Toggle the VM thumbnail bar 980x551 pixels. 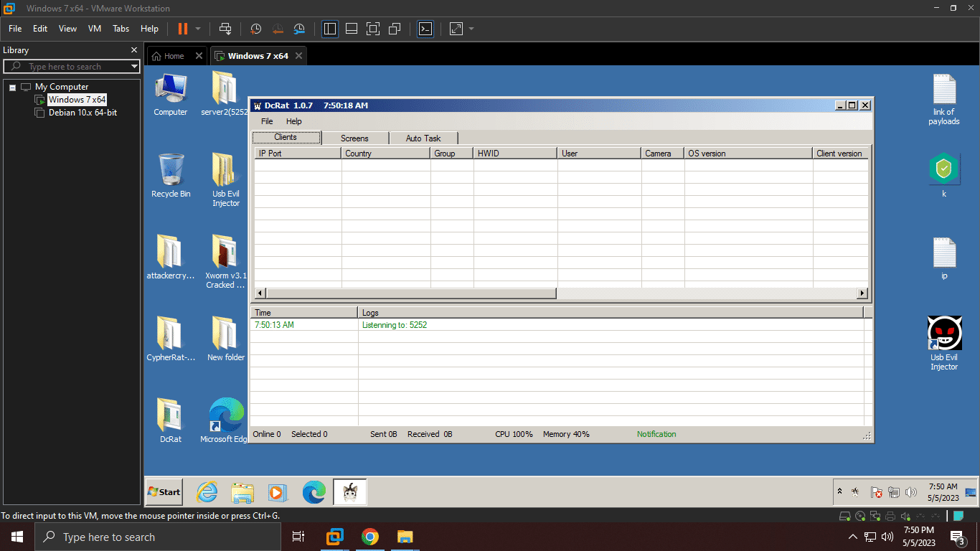tap(351, 29)
